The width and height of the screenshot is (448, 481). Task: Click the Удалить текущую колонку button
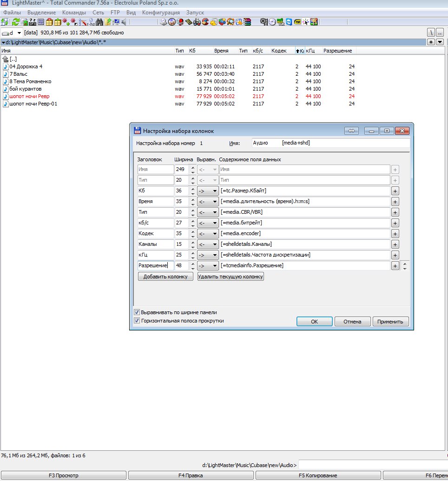click(x=231, y=277)
